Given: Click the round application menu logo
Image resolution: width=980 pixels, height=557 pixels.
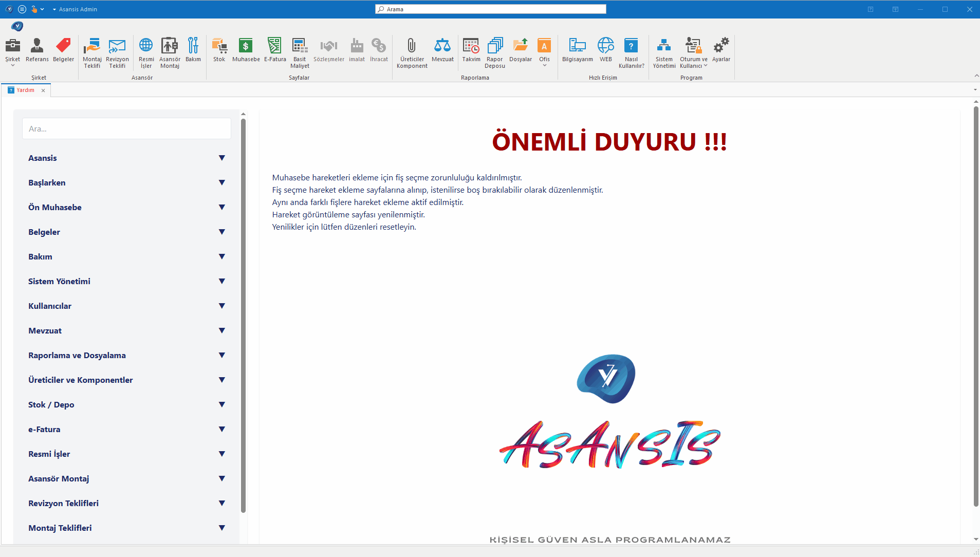Looking at the screenshot, I should pyautogui.click(x=17, y=26).
